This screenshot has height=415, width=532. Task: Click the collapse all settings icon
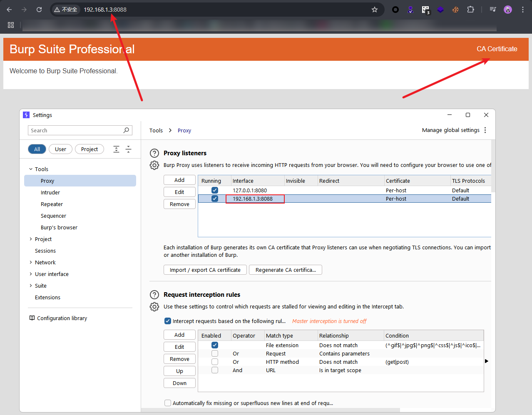point(128,149)
